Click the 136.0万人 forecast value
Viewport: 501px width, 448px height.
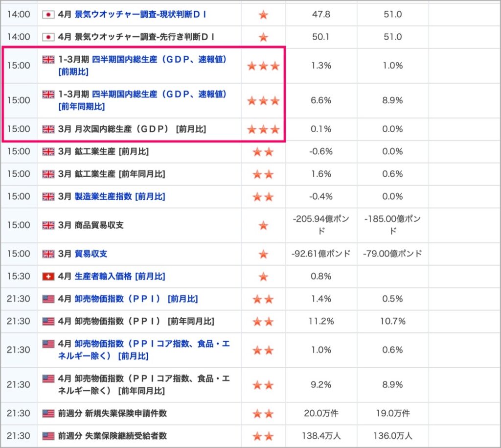point(393,436)
